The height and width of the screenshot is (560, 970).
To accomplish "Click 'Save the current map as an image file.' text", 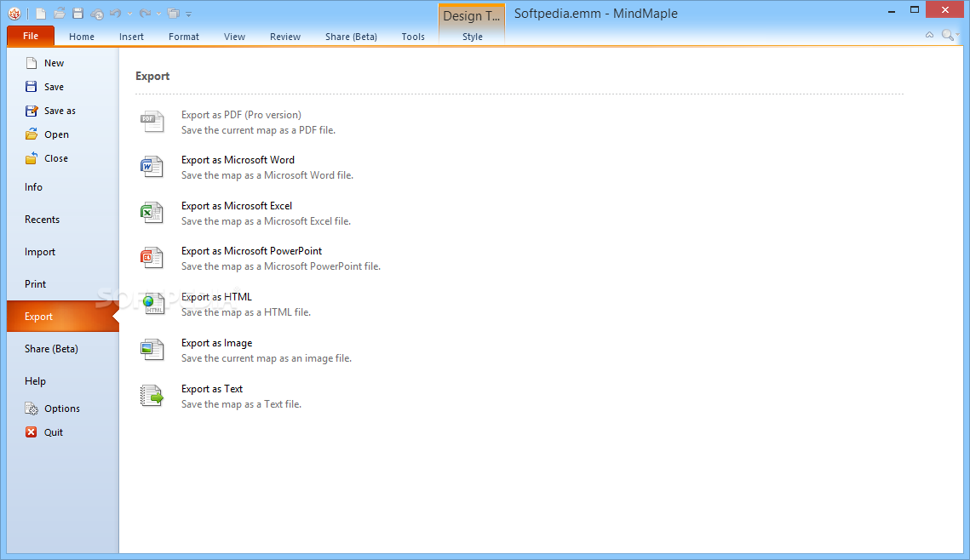I will (267, 358).
